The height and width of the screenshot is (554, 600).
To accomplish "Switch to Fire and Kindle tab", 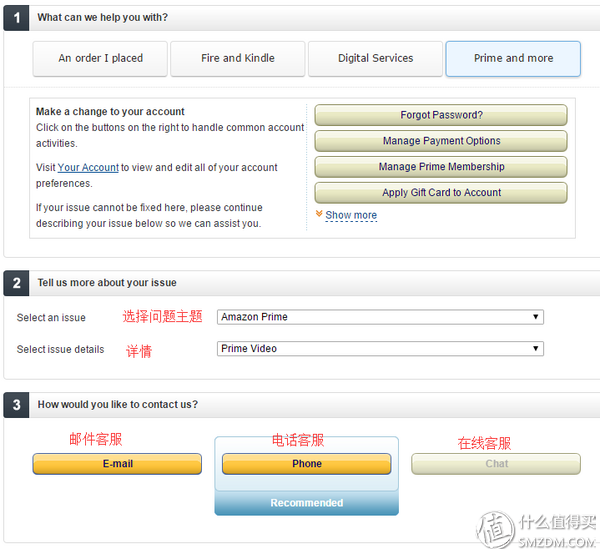I will (238, 59).
